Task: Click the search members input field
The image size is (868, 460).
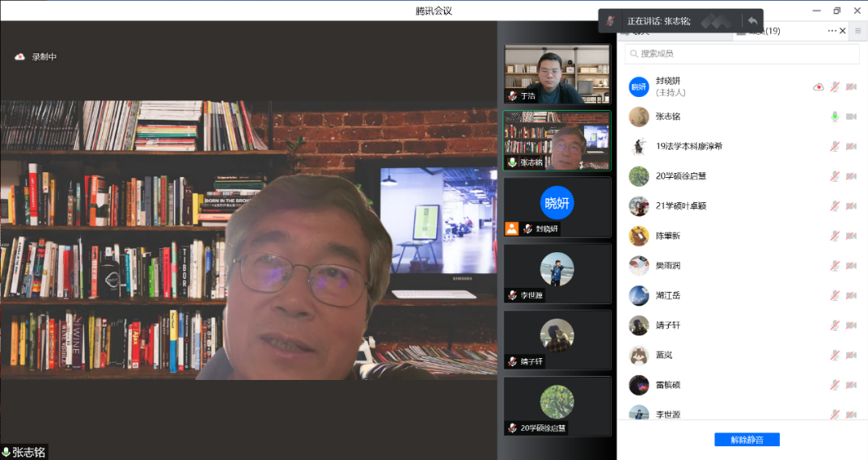Action: pos(742,53)
